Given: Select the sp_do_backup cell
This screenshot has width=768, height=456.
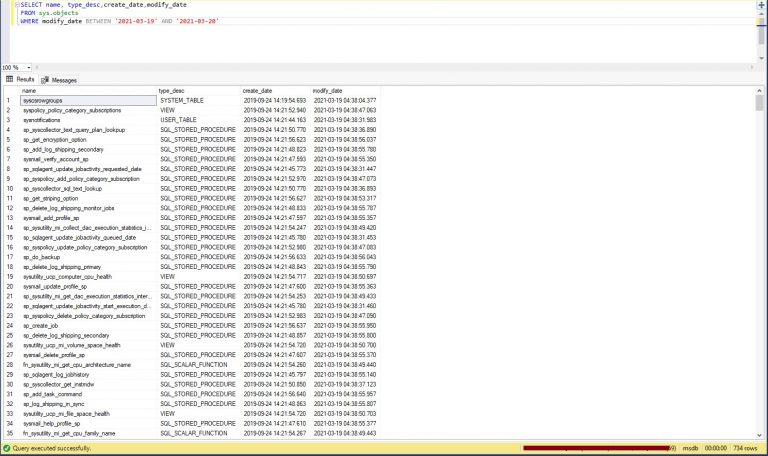Looking at the screenshot, I should 88,257.
